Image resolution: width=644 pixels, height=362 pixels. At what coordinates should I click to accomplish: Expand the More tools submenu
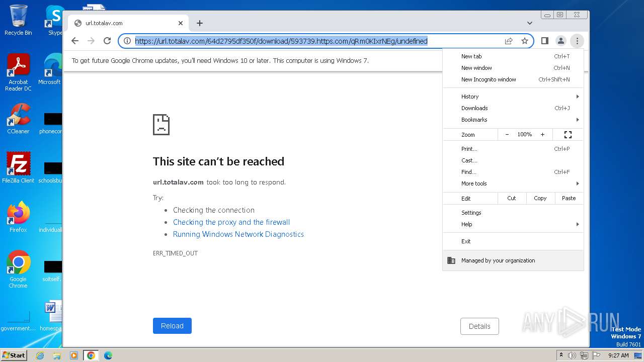(x=513, y=184)
